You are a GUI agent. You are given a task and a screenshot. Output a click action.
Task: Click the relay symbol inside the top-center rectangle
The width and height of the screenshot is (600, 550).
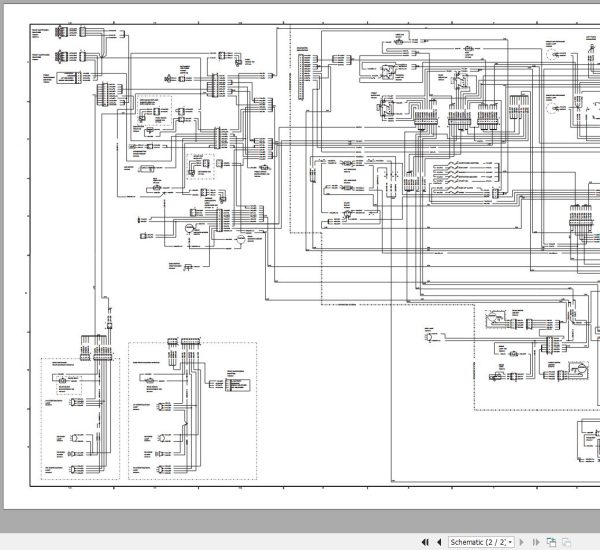pos(387,72)
